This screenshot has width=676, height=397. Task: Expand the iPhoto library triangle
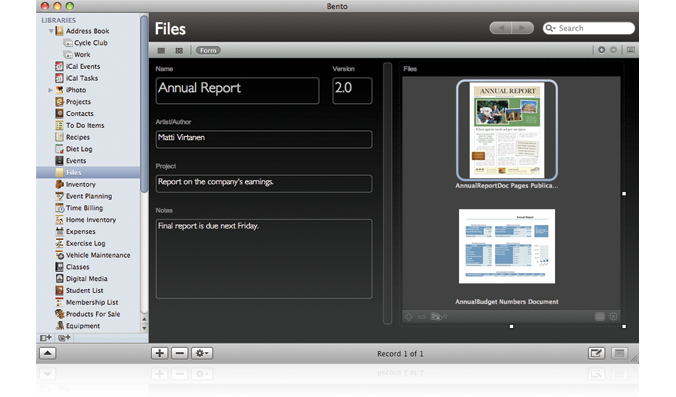[x=50, y=90]
